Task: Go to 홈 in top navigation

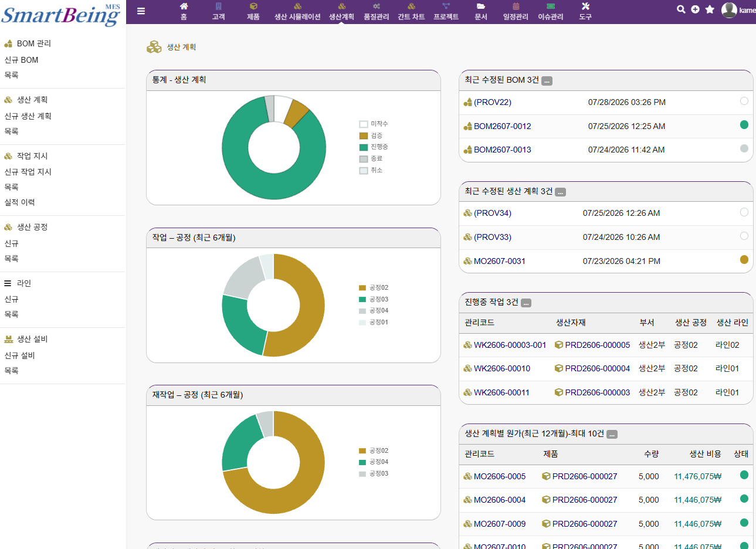Action: 184,12
